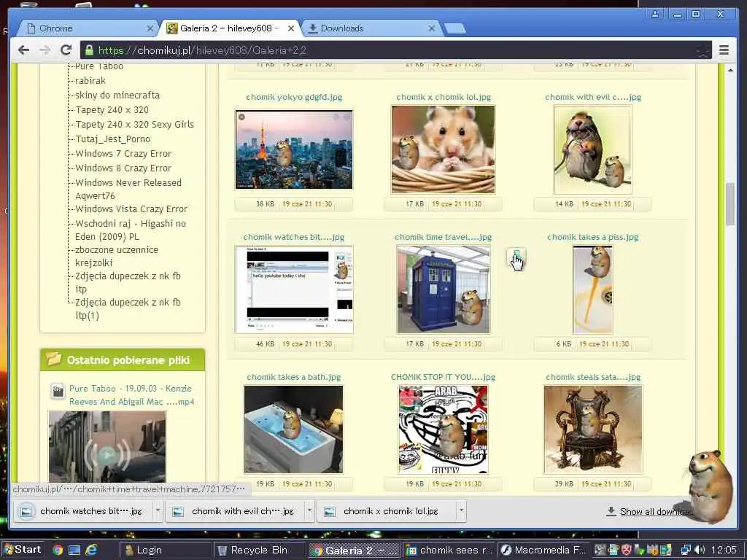Close the Chrome tab
The width and height of the screenshot is (747, 560).
(150, 28)
